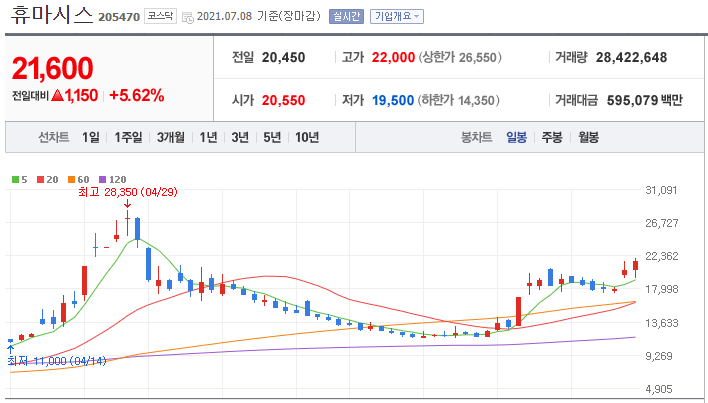Click the 최저 11,000 (04/14) chart label

click(x=57, y=361)
